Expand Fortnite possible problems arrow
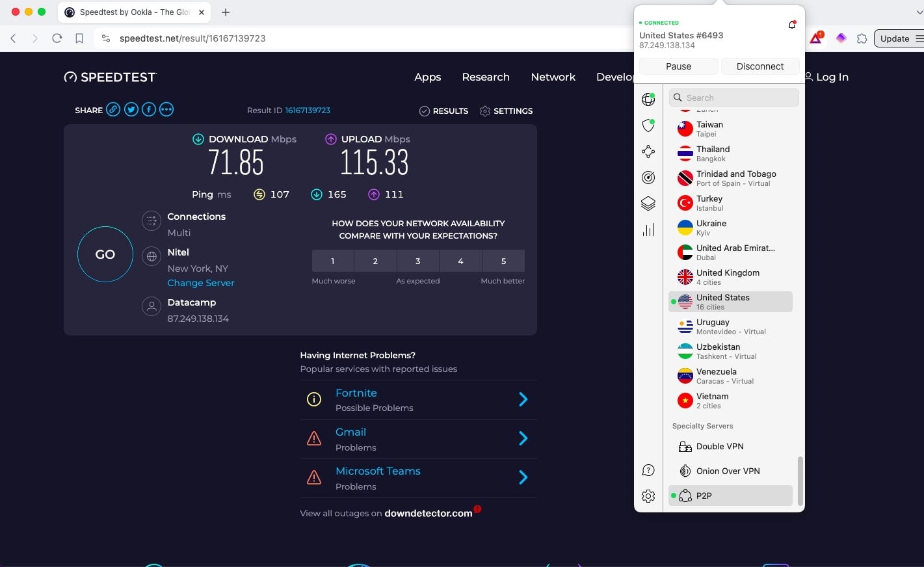 (x=523, y=399)
